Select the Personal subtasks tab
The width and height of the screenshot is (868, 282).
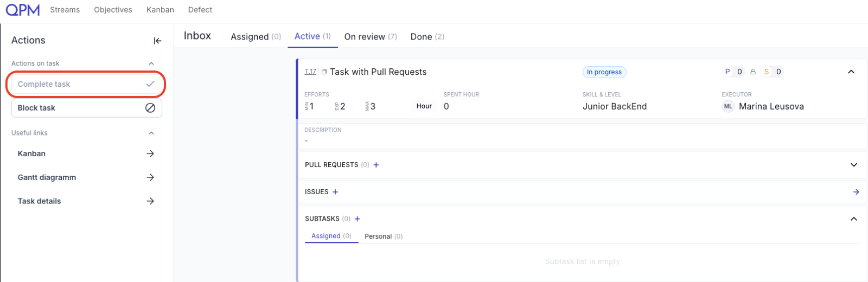coord(384,236)
